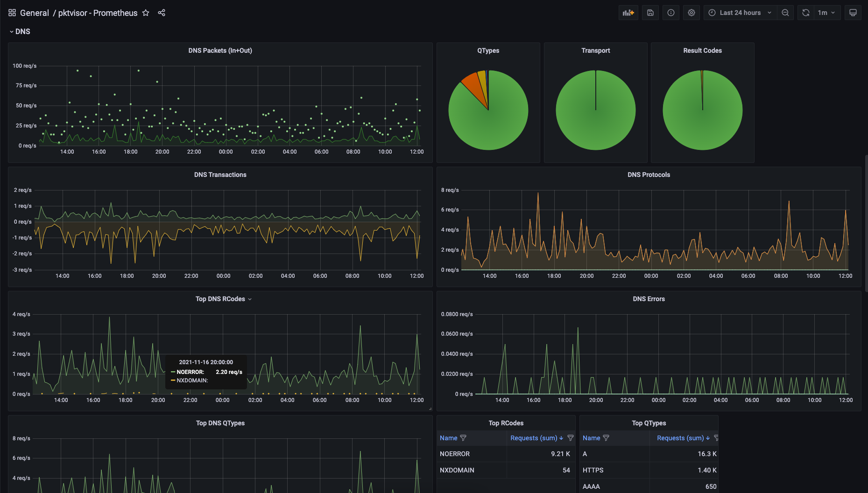
Task: Filter Top RCodes by Name column
Action: coord(463,438)
